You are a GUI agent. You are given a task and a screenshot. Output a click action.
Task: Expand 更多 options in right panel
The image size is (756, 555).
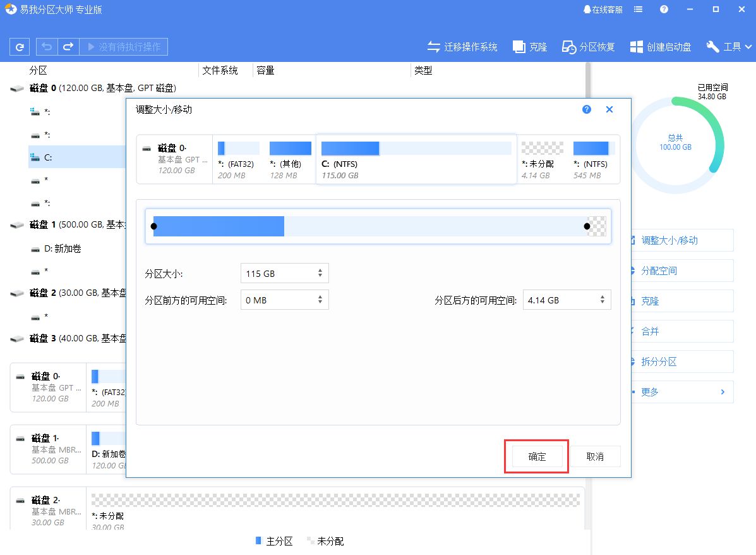point(681,392)
